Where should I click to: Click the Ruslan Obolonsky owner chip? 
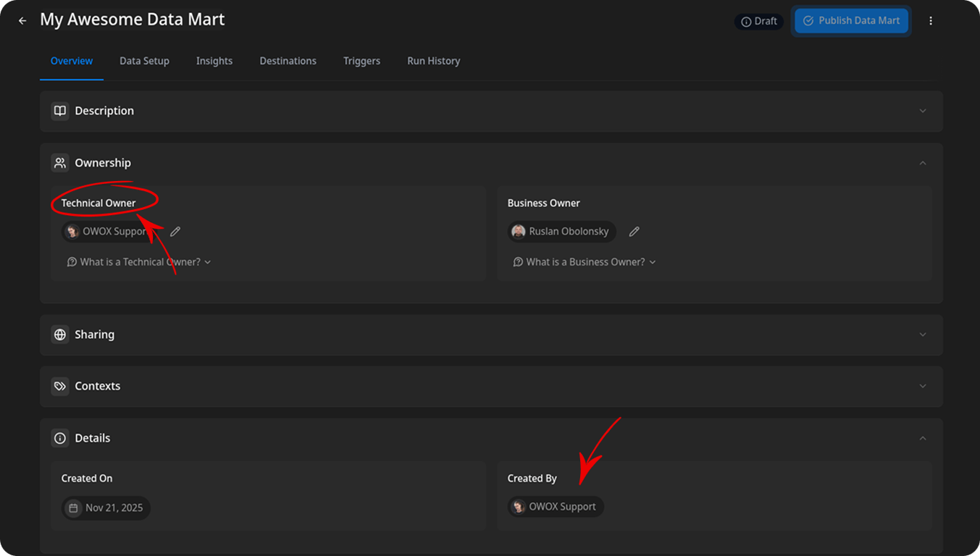coord(562,232)
